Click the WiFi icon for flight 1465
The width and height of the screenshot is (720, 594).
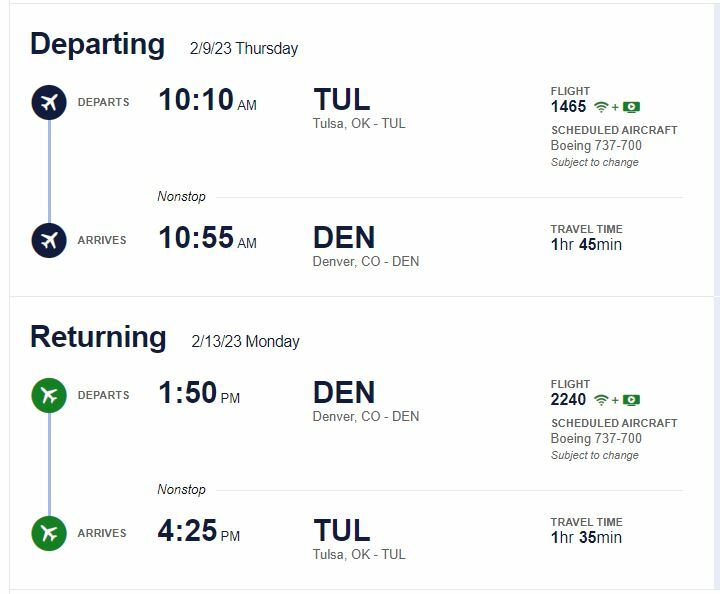tap(601, 107)
